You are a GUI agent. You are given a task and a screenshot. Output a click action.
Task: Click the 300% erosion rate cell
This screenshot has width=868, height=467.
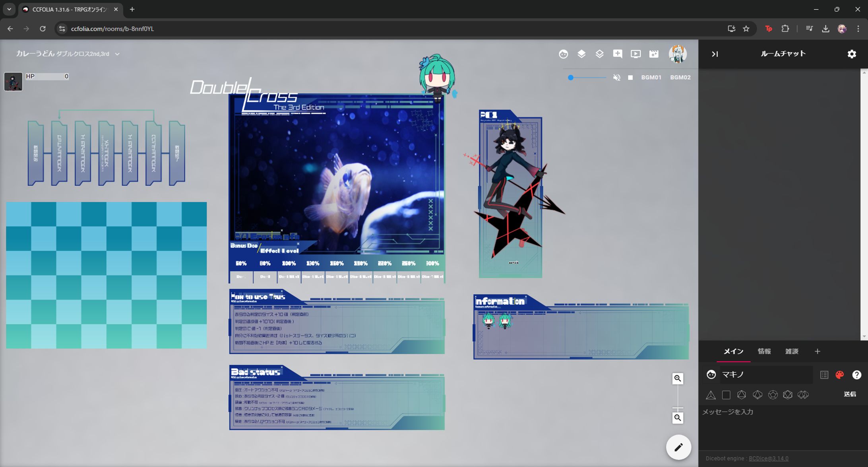pyautogui.click(x=432, y=263)
